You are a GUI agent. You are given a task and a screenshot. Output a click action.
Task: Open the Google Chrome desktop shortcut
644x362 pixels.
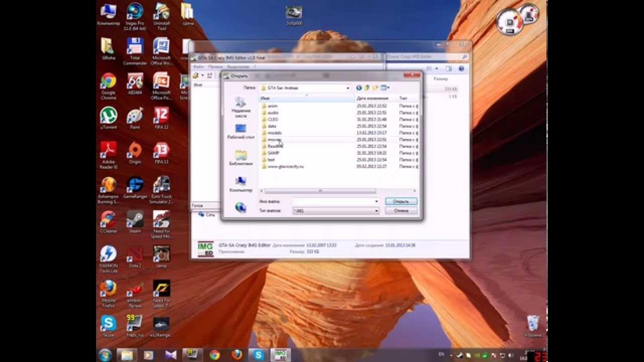pyautogui.click(x=108, y=86)
